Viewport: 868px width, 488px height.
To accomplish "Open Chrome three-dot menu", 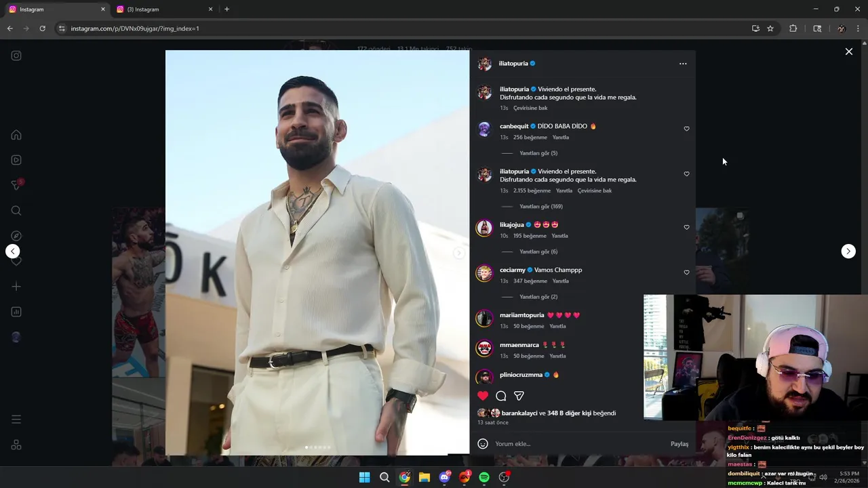I will pyautogui.click(x=859, y=28).
